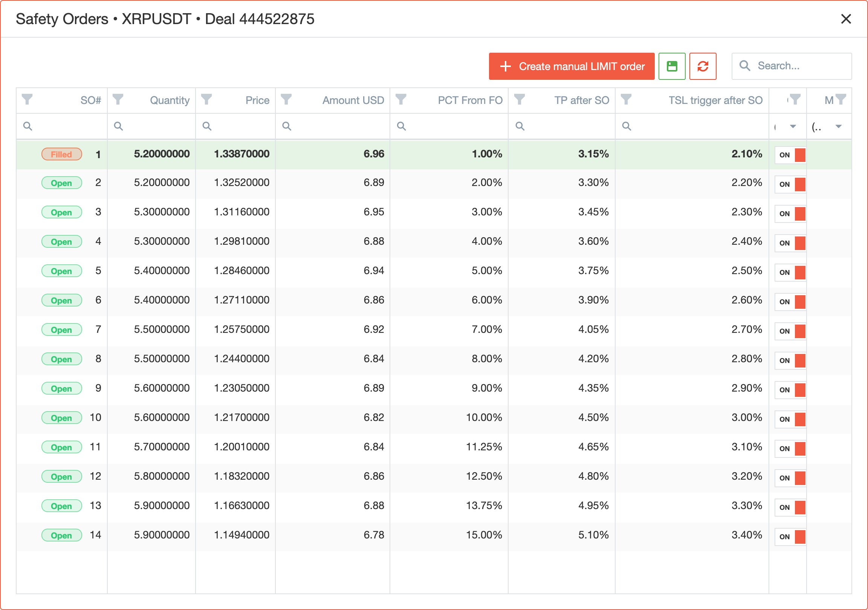Open the M column filter icon

[841, 99]
